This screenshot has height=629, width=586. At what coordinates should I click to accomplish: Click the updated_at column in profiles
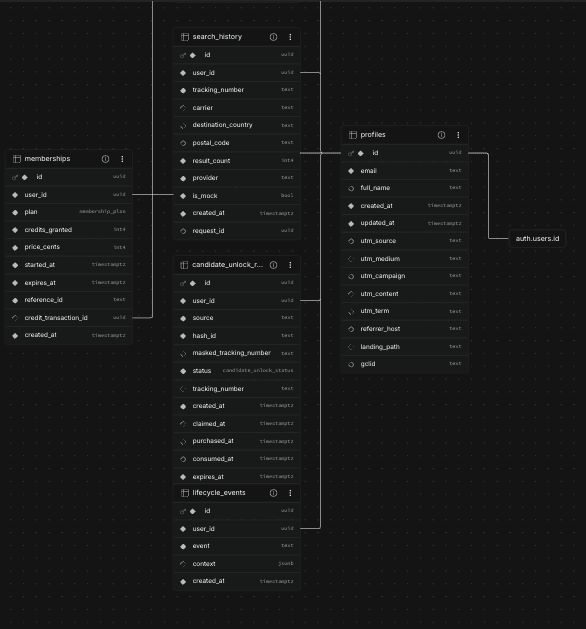pos(405,223)
